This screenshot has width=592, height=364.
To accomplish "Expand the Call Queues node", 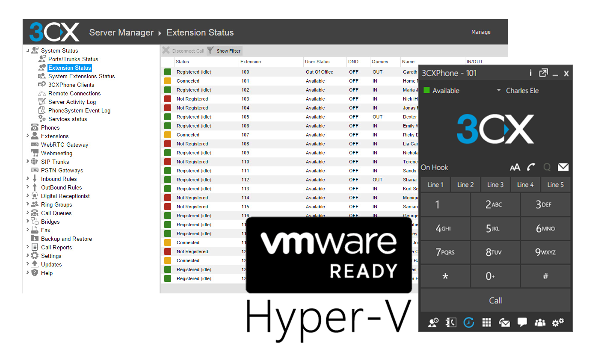I will [28, 213].
